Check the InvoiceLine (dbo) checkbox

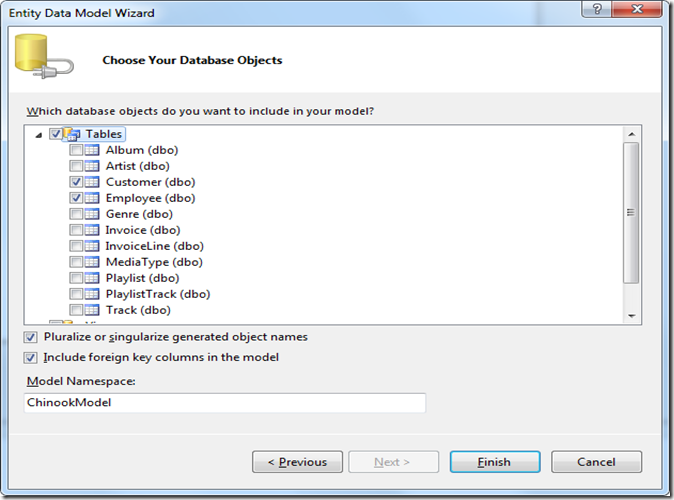(x=77, y=246)
